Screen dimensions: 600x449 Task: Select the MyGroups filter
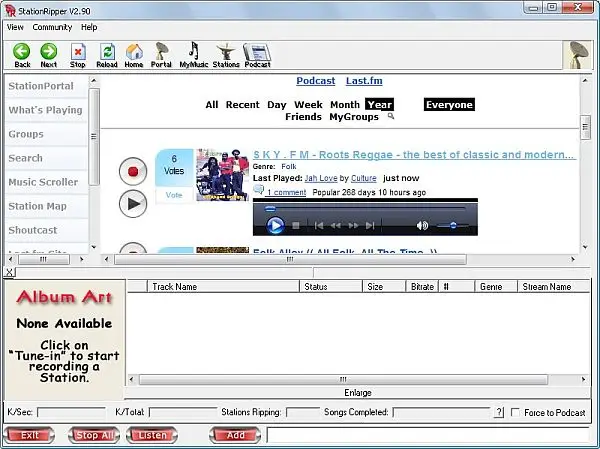pos(354,117)
